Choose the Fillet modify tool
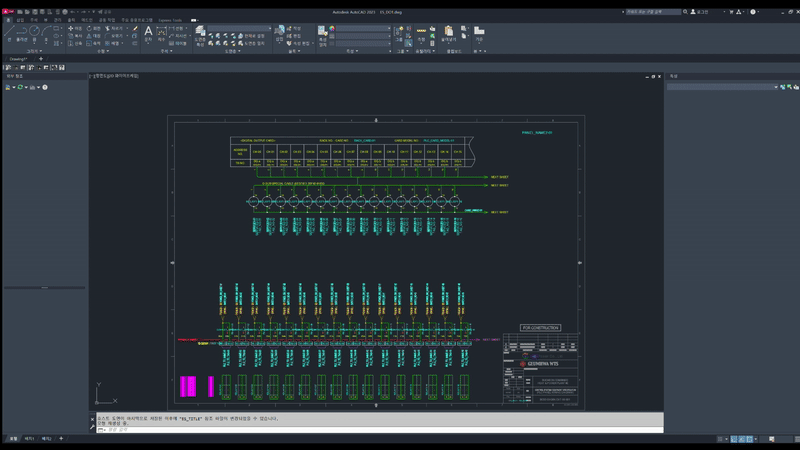Image resolution: width=800 pixels, height=450 pixels. pyautogui.click(x=114, y=36)
